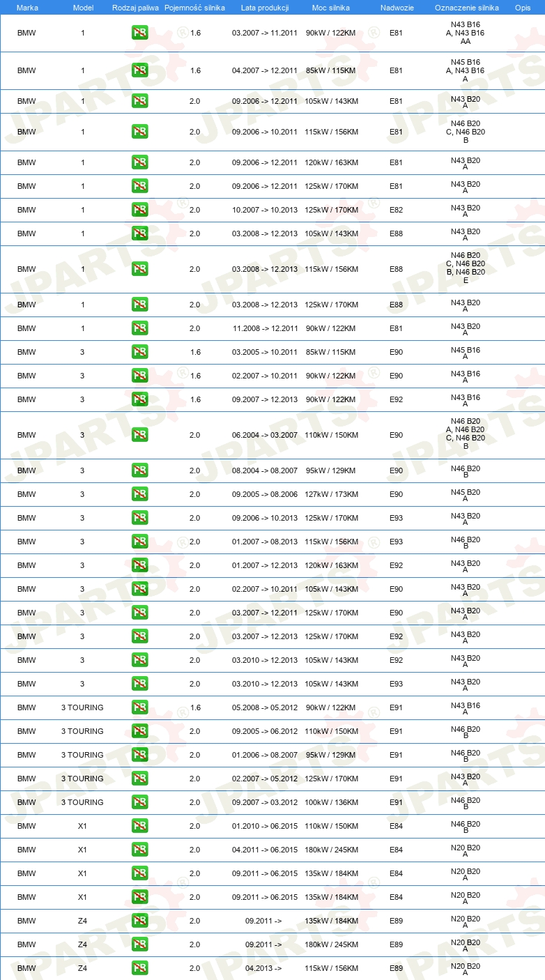Click the 04.2013 -> production date cell

click(x=263, y=968)
